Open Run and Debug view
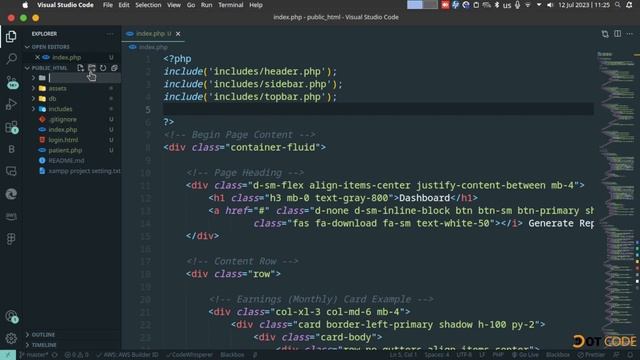640x360 pixels. coord(11,104)
